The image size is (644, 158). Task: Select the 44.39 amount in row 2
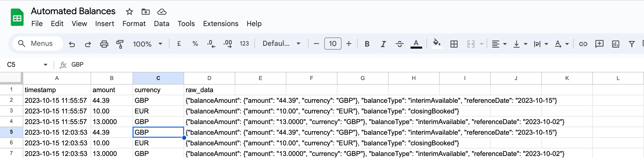pos(112,101)
